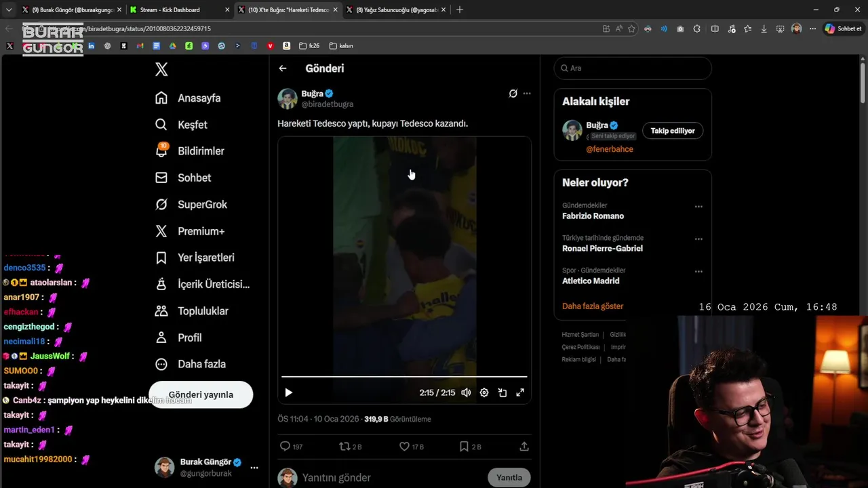Open Anasayfa home page
The height and width of the screenshot is (488, 868).
click(188, 98)
